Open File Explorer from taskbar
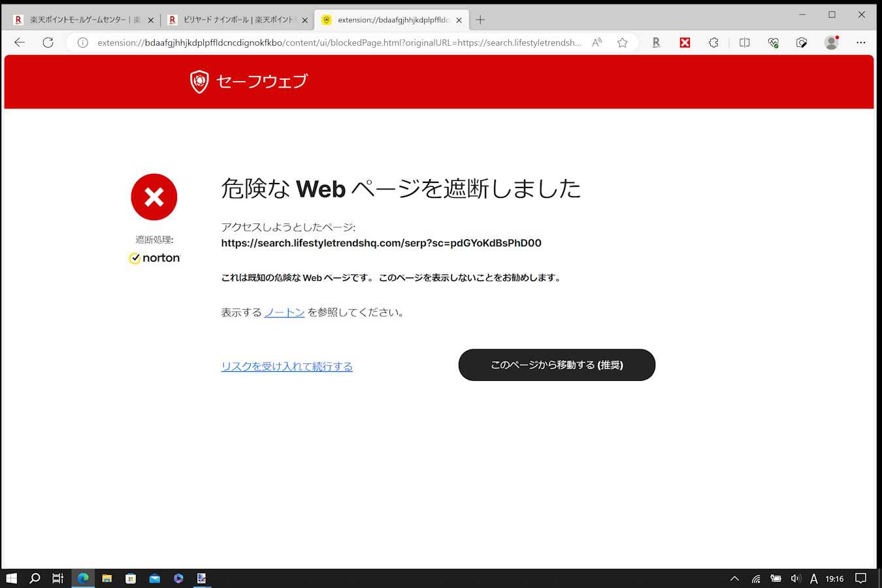This screenshot has height=588, width=882. tap(107, 578)
